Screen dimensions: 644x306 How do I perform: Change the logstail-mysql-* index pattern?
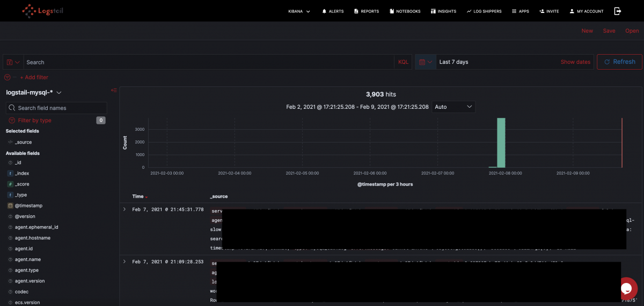[x=34, y=93]
